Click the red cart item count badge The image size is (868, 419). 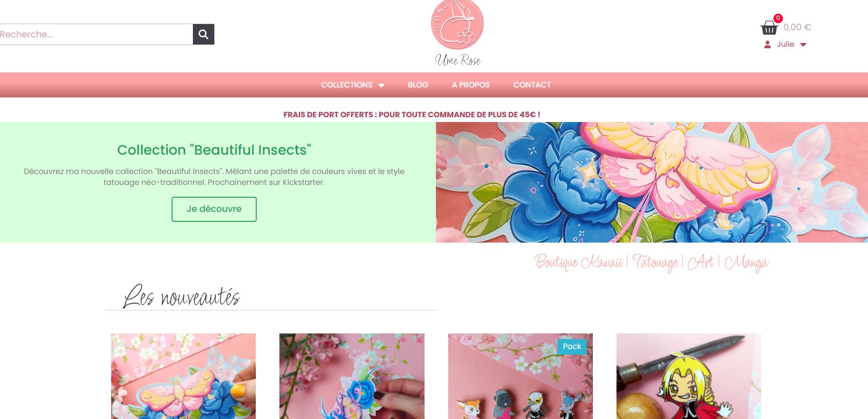click(778, 18)
